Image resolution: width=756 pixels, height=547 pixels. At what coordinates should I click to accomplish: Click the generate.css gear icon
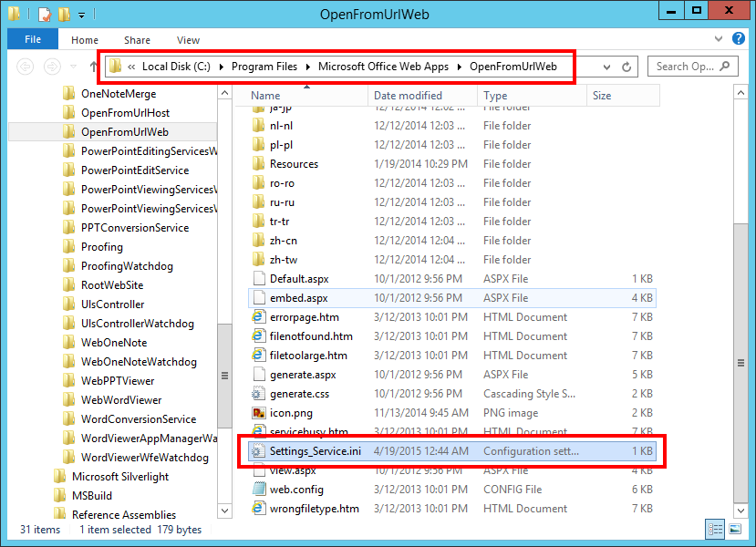(258, 393)
